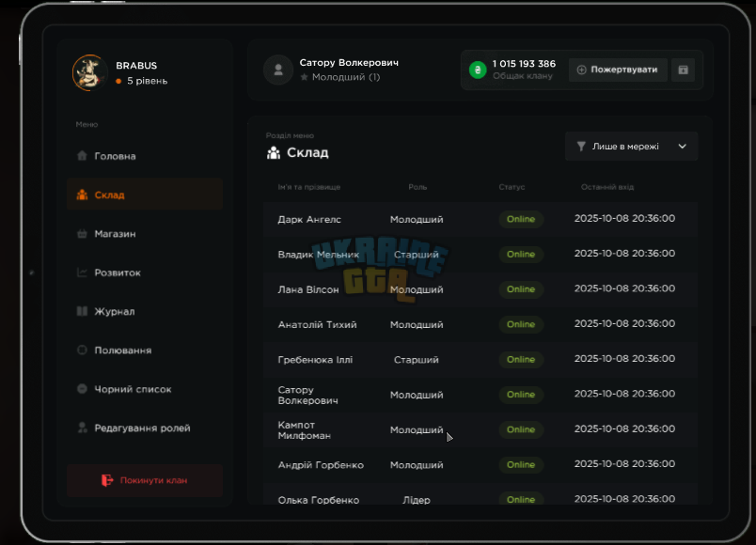This screenshot has height=545, width=756.
Task: Open Редагування ролей menu section
Action: [145, 428]
